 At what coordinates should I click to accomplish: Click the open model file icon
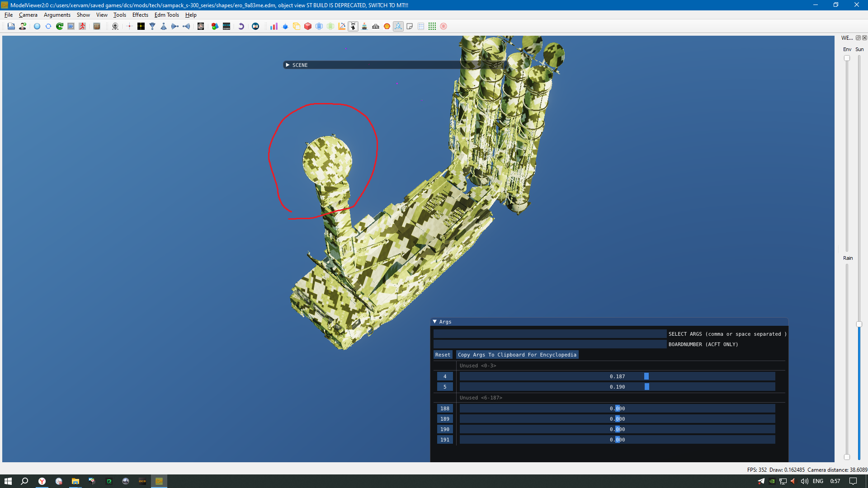(11, 26)
